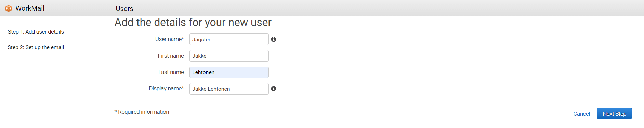The width and height of the screenshot is (644, 128).
Task: Focus the Display name field
Action: pyautogui.click(x=229, y=89)
